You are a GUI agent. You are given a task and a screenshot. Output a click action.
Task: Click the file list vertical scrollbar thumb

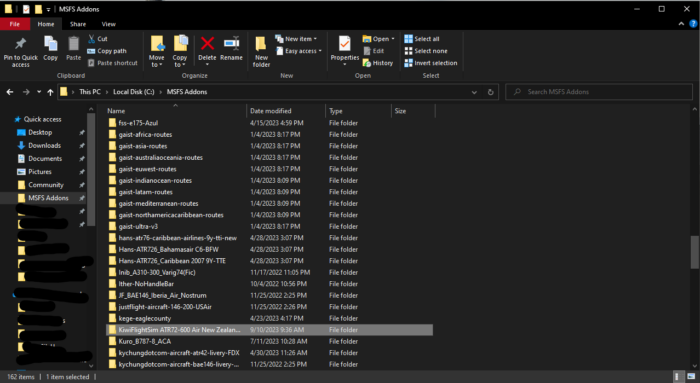694,252
